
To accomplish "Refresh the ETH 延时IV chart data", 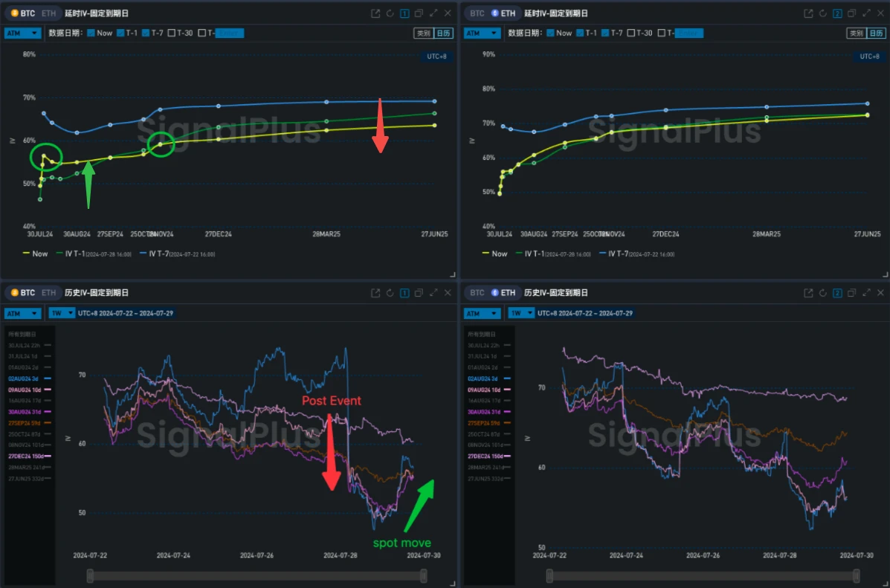I will 822,13.
